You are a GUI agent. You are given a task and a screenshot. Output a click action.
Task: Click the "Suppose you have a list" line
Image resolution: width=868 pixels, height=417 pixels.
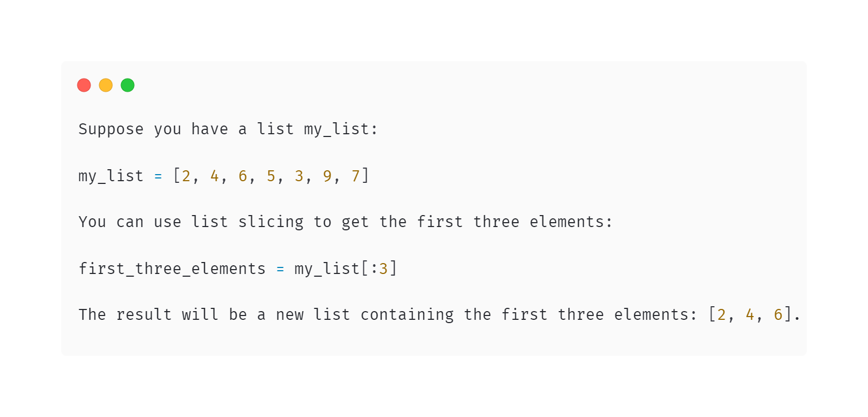(x=228, y=129)
